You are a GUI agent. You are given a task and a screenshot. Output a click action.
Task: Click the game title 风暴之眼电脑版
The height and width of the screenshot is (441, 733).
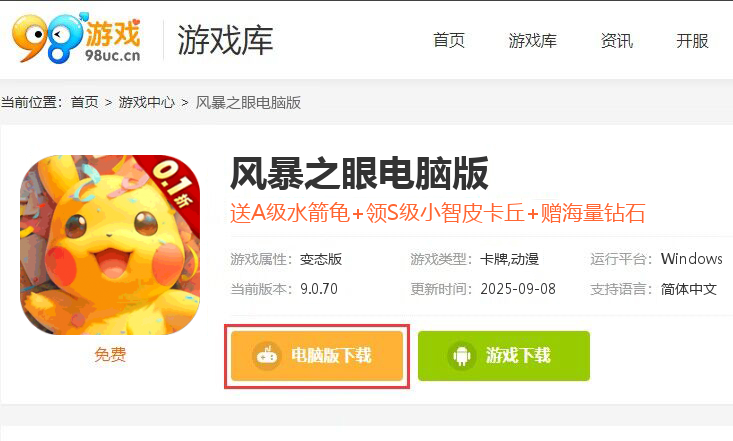(359, 174)
